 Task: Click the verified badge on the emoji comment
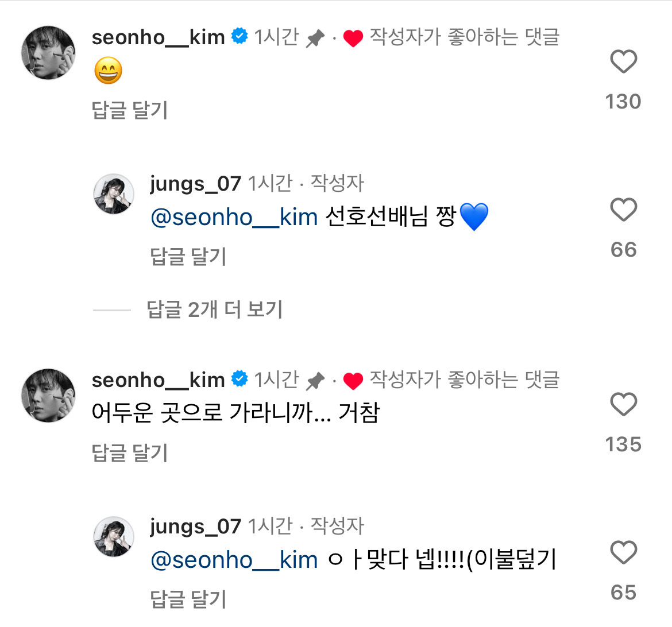coord(240,37)
